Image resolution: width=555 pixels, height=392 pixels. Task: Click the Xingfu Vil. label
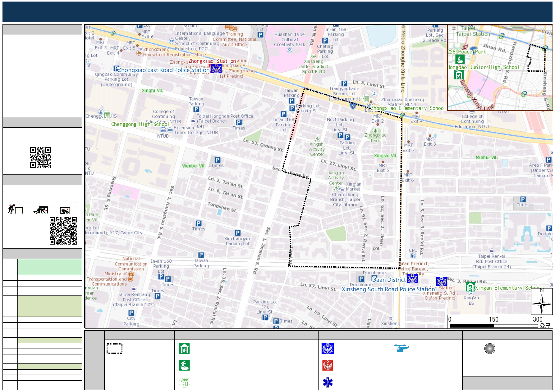point(152,91)
